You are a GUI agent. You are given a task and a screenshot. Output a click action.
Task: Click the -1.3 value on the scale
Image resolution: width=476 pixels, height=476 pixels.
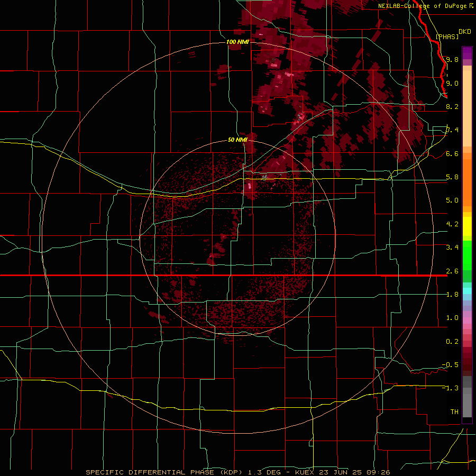click(x=450, y=388)
